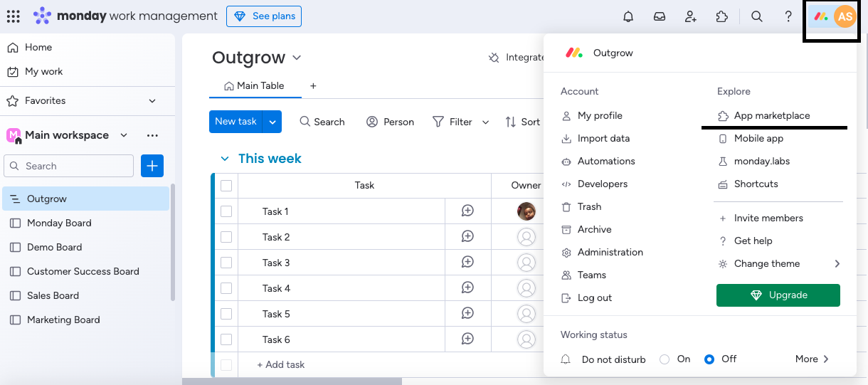
Task: Open Task 2 conversation bubble icon
Action: pos(467,236)
